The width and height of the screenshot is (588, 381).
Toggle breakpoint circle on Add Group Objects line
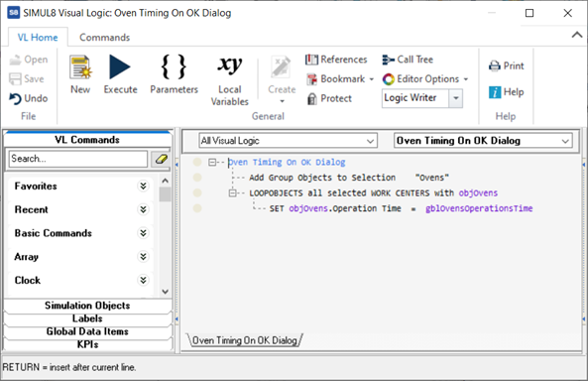(x=197, y=178)
